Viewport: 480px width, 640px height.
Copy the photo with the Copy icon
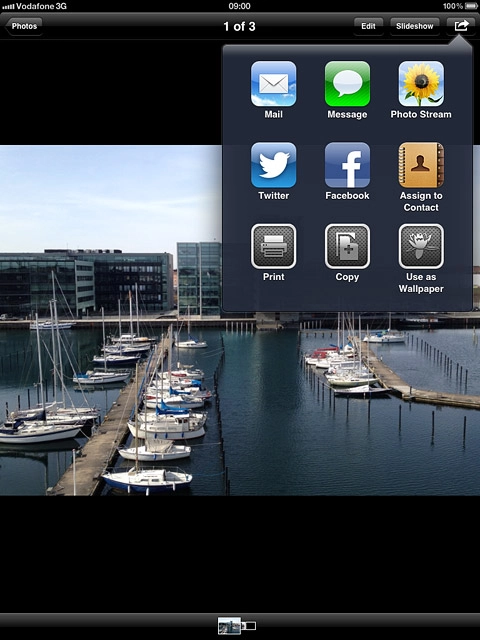[x=347, y=246]
